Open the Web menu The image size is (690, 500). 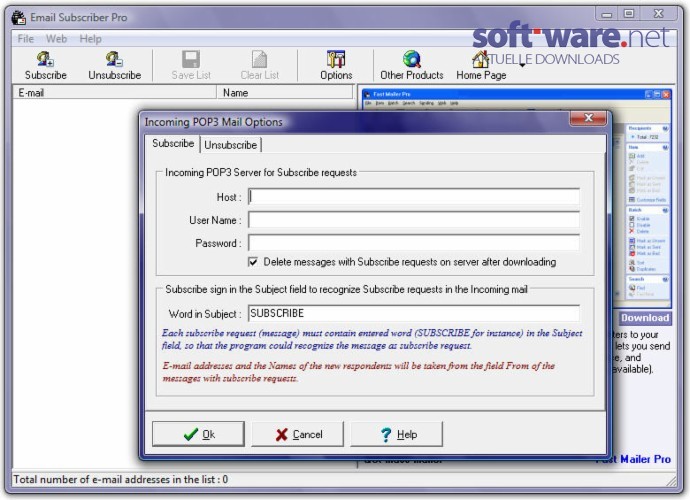[56, 39]
